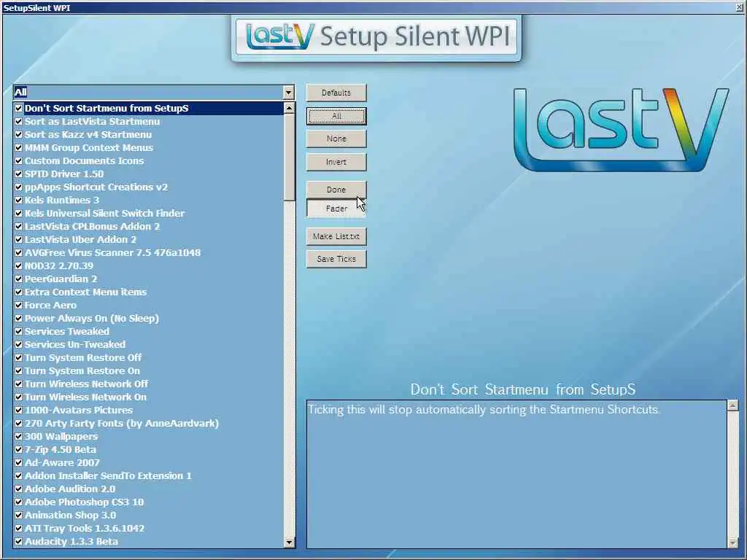Click description box scroll down arrow
Image resolution: width=747 pixels, height=560 pixels.
click(732, 542)
